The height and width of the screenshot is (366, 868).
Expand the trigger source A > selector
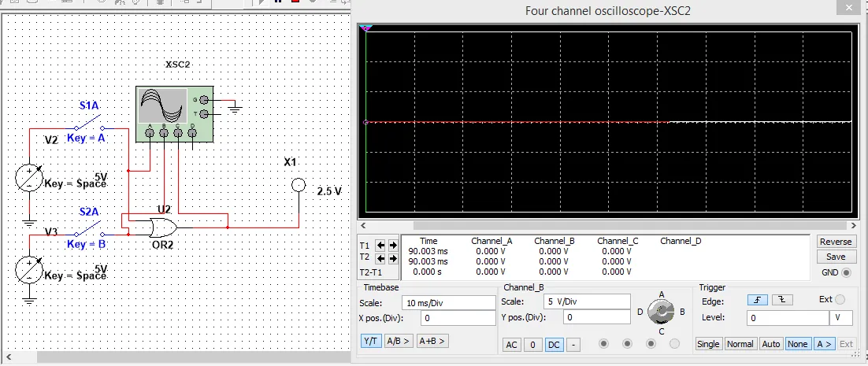tap(824, 344)
